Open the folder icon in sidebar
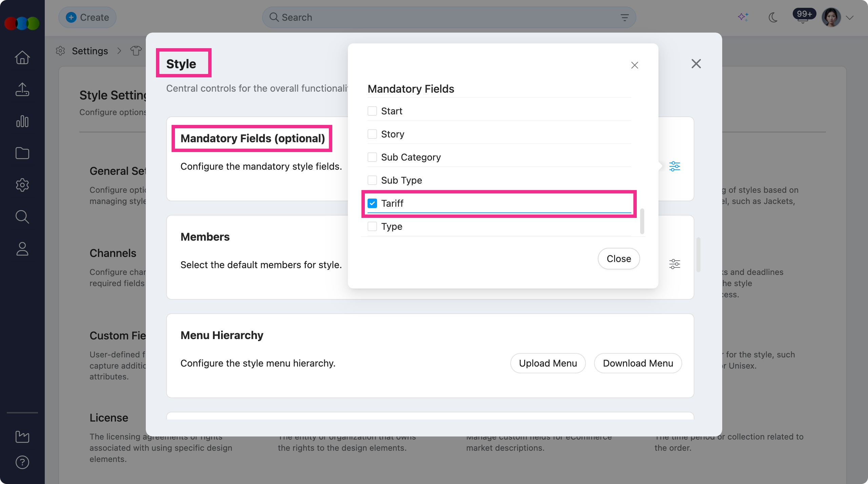This screenshot has height=484, width=868. [x=22, y=153]
